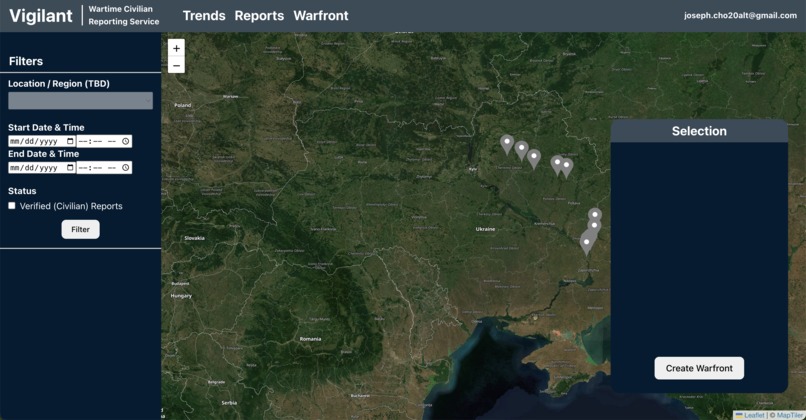806x420 pixels.
Task: Click the Vigilant logo title
Action: 41,16
